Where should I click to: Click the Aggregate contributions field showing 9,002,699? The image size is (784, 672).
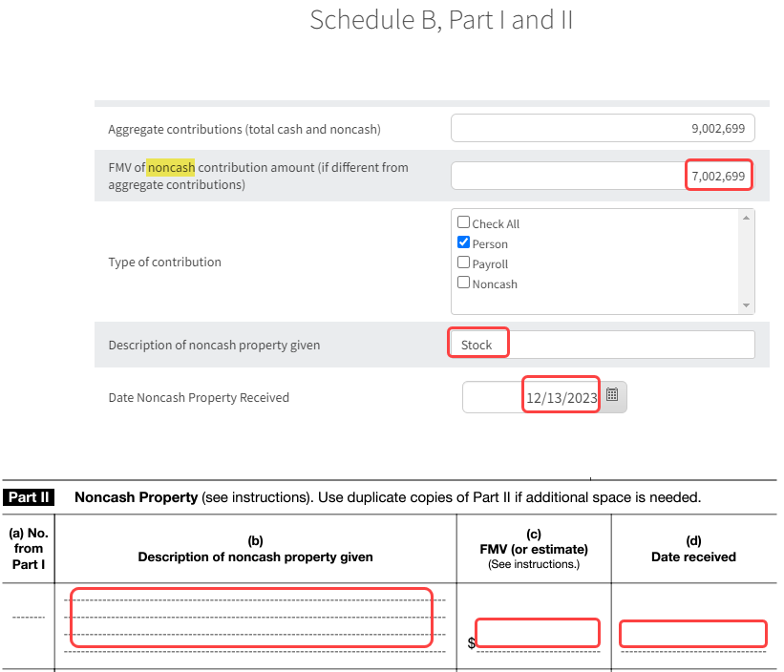[x=603, y=129]
